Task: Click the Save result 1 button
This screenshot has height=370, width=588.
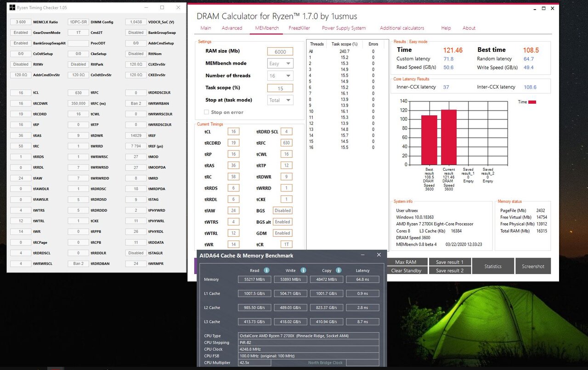Action: coord(449,262)
